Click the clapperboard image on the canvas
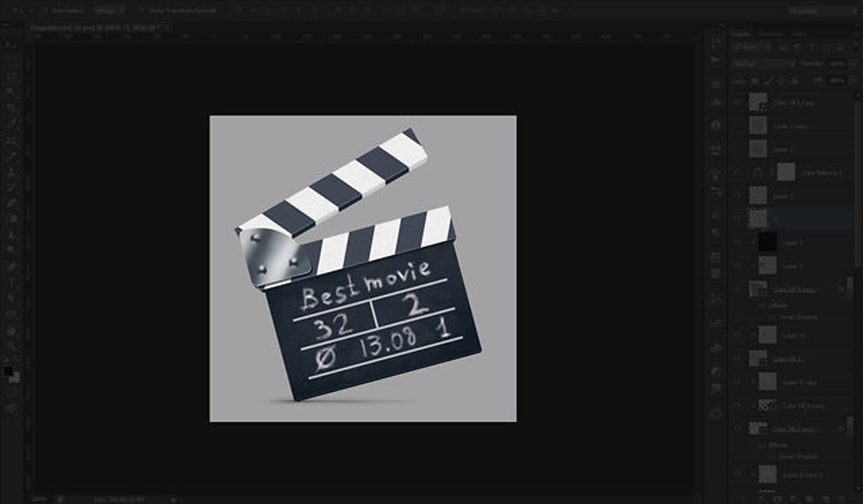 click(363, 269)
